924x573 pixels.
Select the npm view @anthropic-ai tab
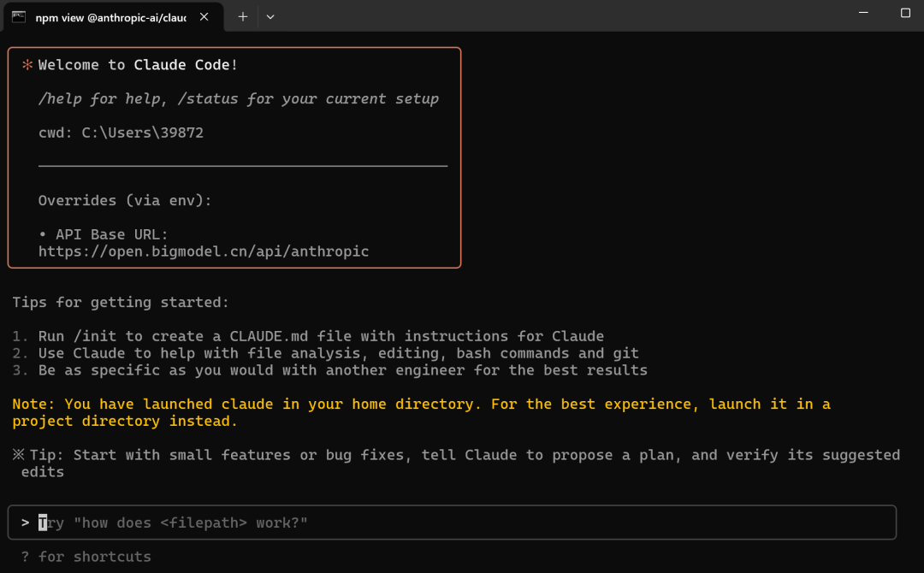coord(113,17)
